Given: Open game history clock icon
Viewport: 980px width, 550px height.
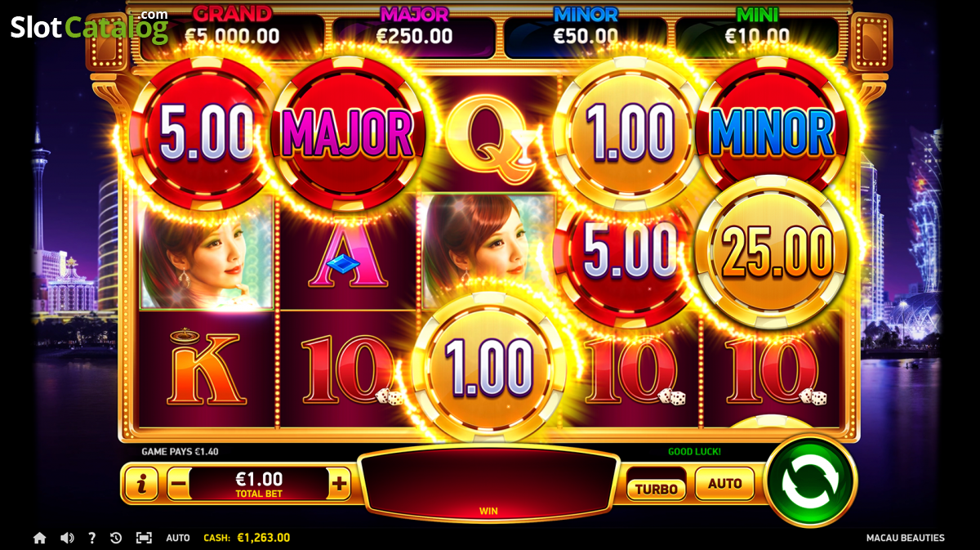Looking at the screenshot, I should tap(116, 538).
